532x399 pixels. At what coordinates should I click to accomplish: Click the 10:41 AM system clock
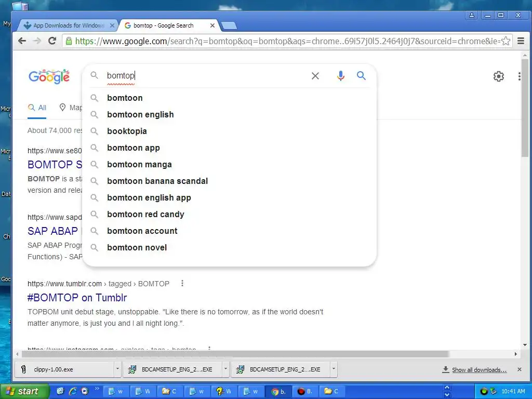point(513,391)
